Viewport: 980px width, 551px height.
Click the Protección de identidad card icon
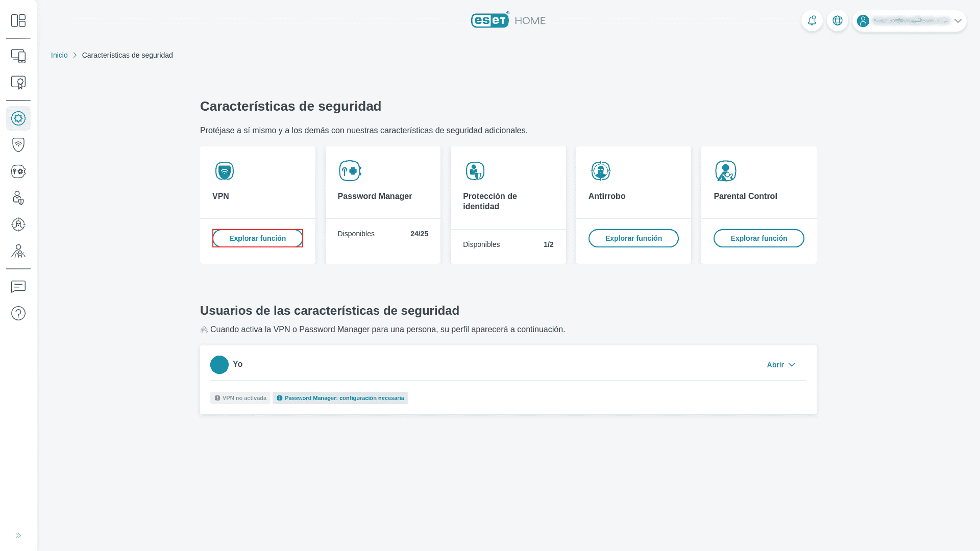(475, 171)
